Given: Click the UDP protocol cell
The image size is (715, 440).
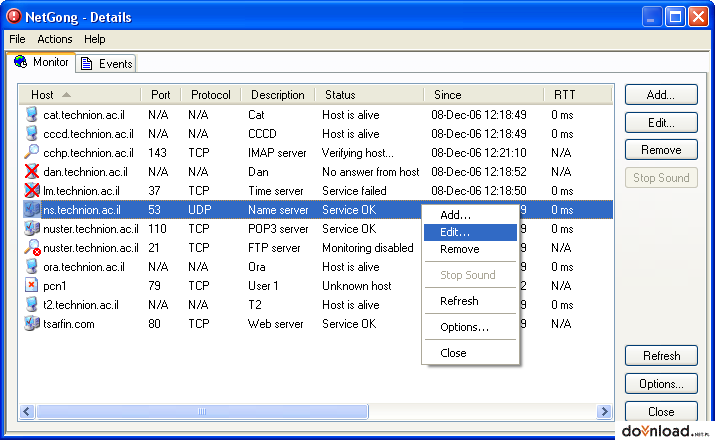Looking at the screenshot, I should (200, 210).
